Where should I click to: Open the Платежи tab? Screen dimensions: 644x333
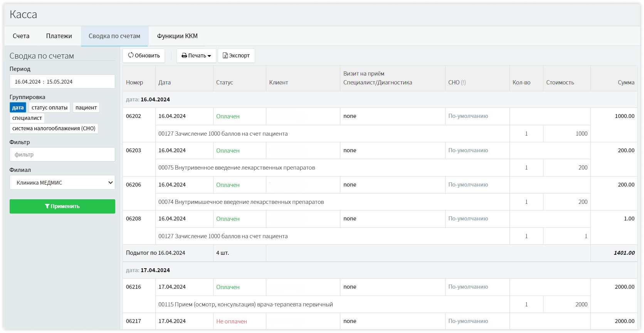(x=59, y=36)
